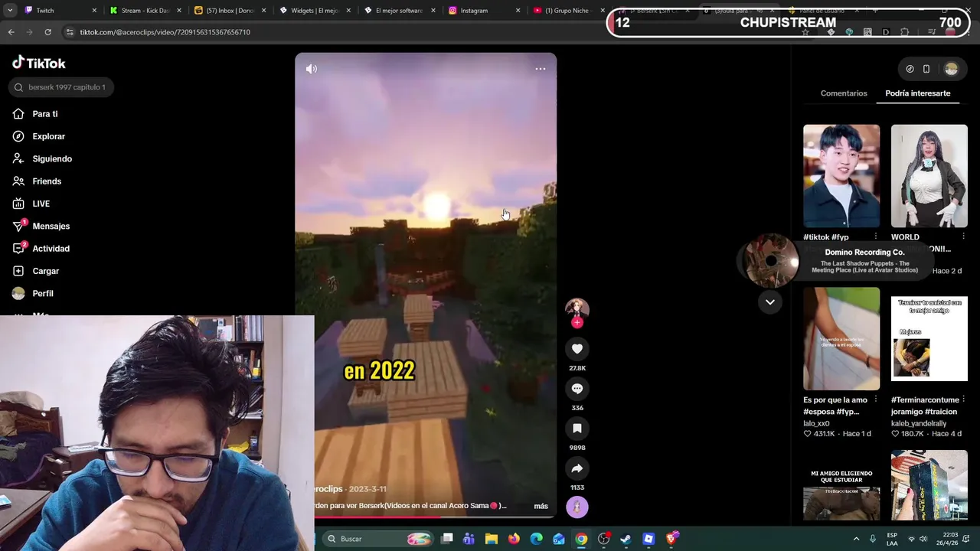Viewport: 980px width, 551px height.
Task: Open Steam from the taskbar
Action: (626, 539)
